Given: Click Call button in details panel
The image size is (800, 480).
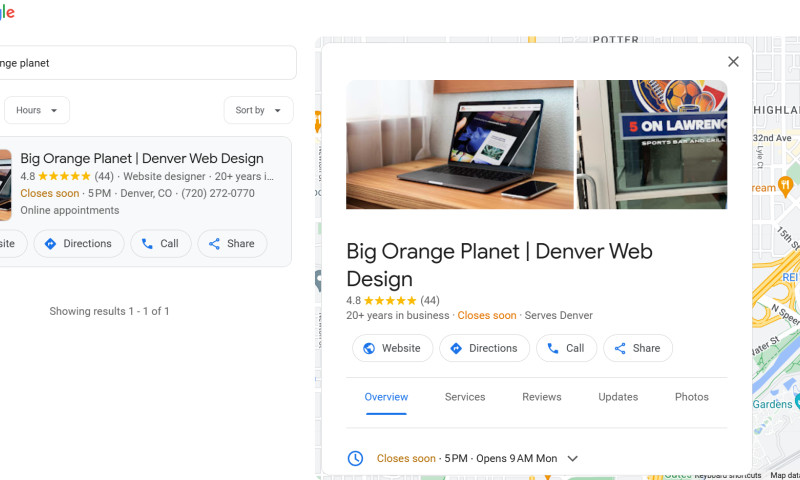Looking at the screenshot, I should pyautogui.click(x=566, y=348).
